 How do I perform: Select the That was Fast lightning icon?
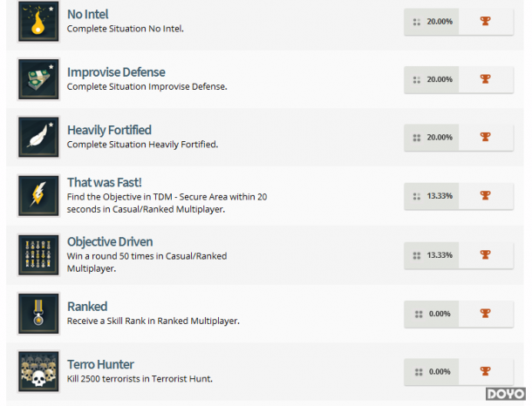tap(38, 196)
